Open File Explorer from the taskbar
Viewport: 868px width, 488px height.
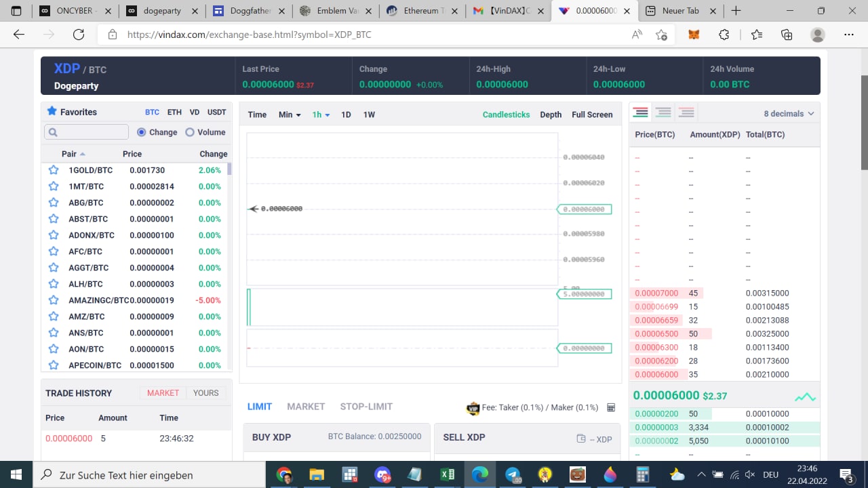click(x=317, y=474)
